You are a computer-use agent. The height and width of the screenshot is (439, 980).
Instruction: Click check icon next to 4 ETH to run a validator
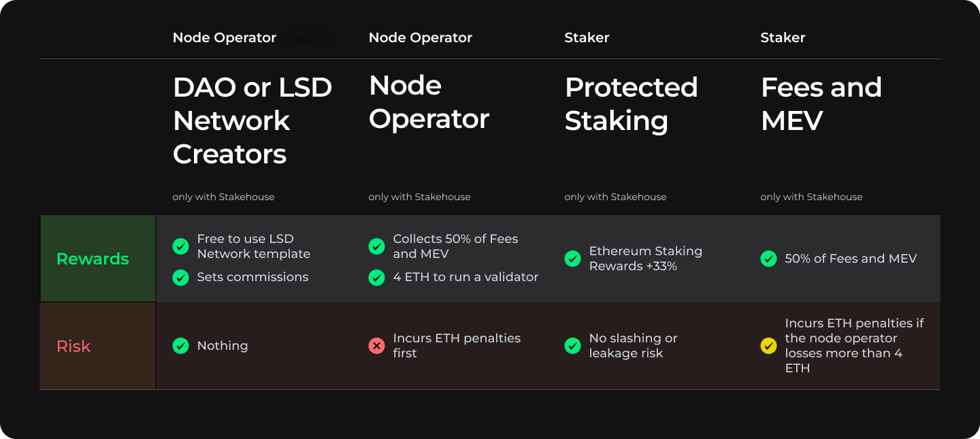pyautogui.click(x=376, y=277)
